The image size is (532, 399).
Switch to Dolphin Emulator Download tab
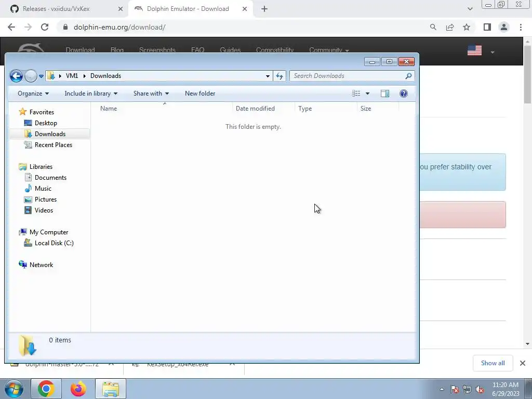(188, 9)
